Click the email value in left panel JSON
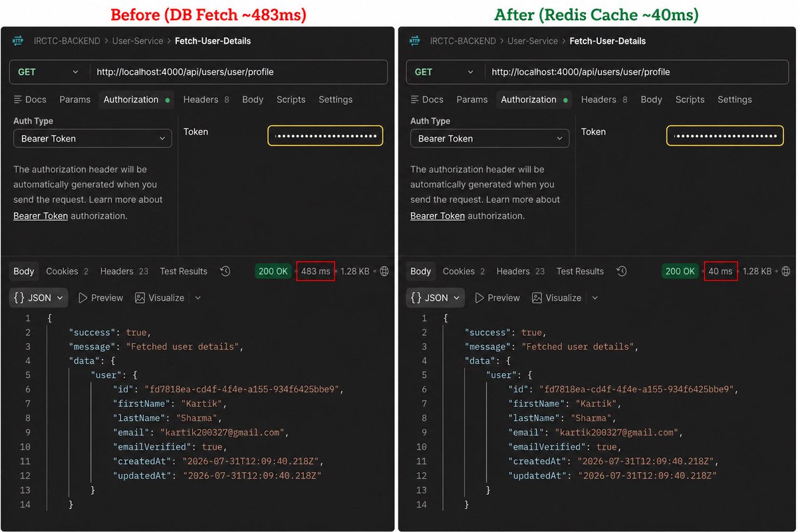 tap(221, 432)
